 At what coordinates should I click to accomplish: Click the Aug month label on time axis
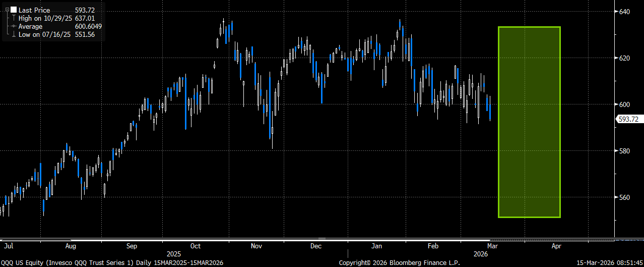click(71, 246)
